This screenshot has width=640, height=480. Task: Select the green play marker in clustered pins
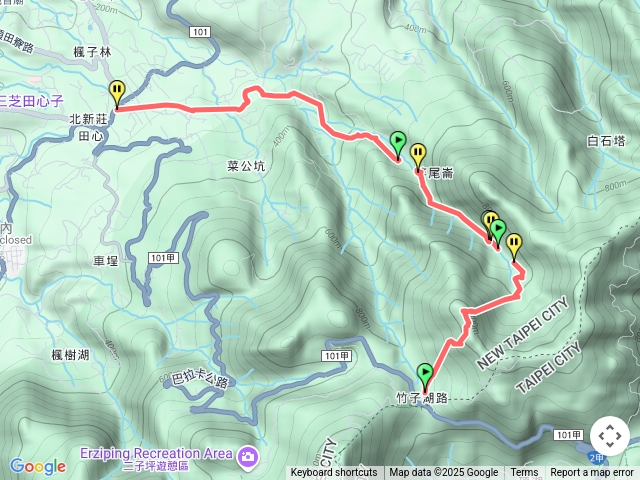click(498, 232)
